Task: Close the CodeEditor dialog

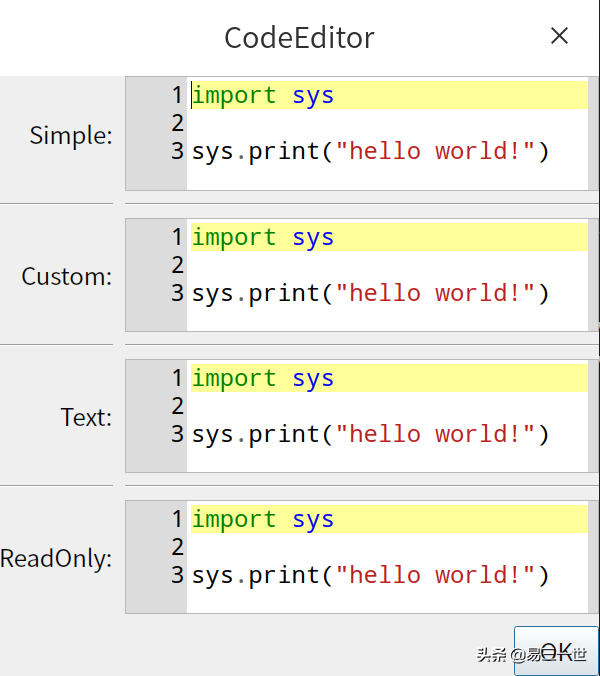Action: pyautogui.click(x=559, y=36)
